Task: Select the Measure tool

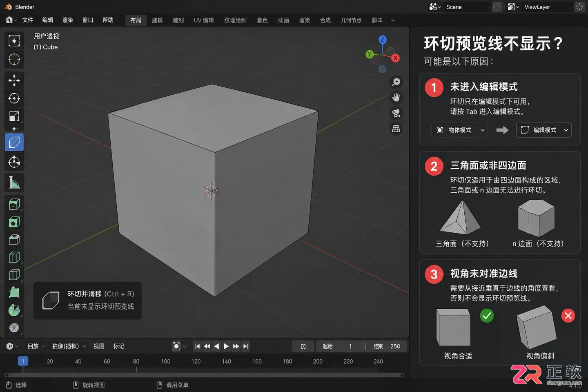Action: [14, 183]
